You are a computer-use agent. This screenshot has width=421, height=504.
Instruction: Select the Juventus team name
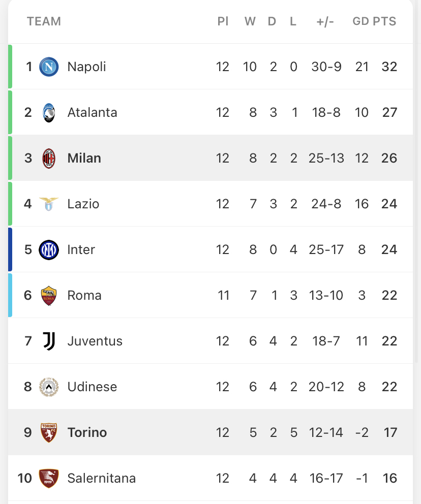(95, 341)
